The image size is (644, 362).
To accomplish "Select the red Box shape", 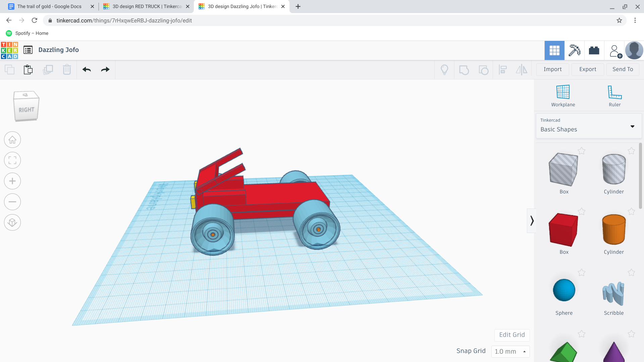I will [x=563, y=230].
